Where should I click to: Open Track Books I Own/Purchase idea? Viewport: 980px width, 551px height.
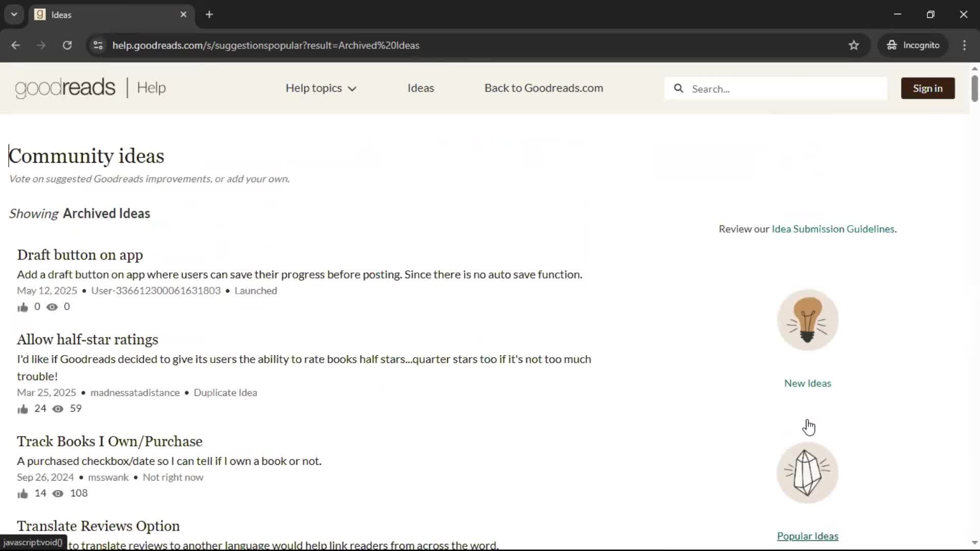(110, 441)
